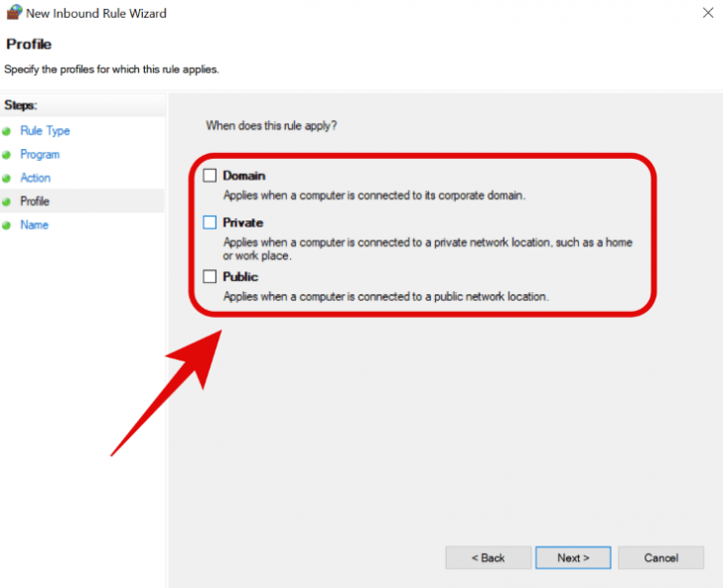The width and height of the screenshot is (723, 588).
Task: Cancel the rule wizard
Action: click(x=660, y=557)
